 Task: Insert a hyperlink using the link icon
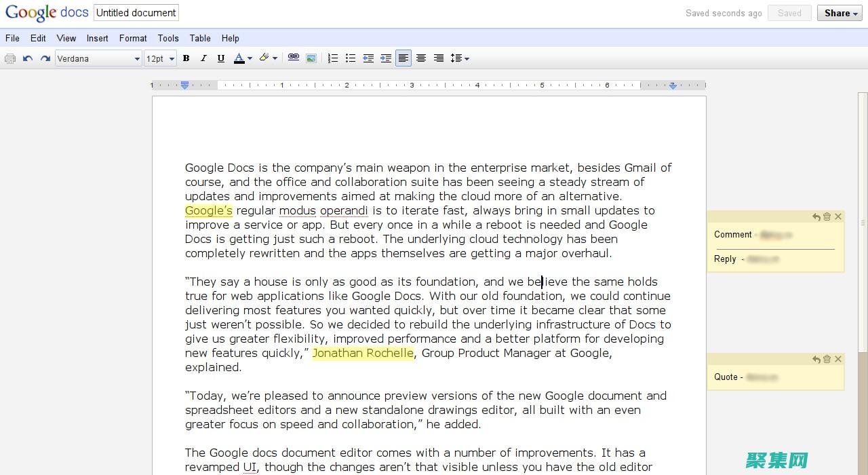pyautogui.click(x=294, y=58)
